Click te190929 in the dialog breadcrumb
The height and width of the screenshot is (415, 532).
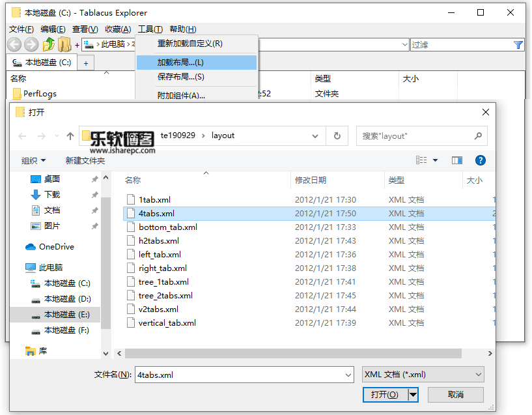[178, 136]
